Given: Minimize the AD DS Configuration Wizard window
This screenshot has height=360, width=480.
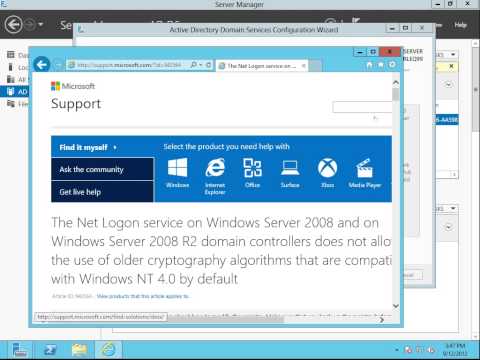Looking at the screenshot, I should coord(392,28).
